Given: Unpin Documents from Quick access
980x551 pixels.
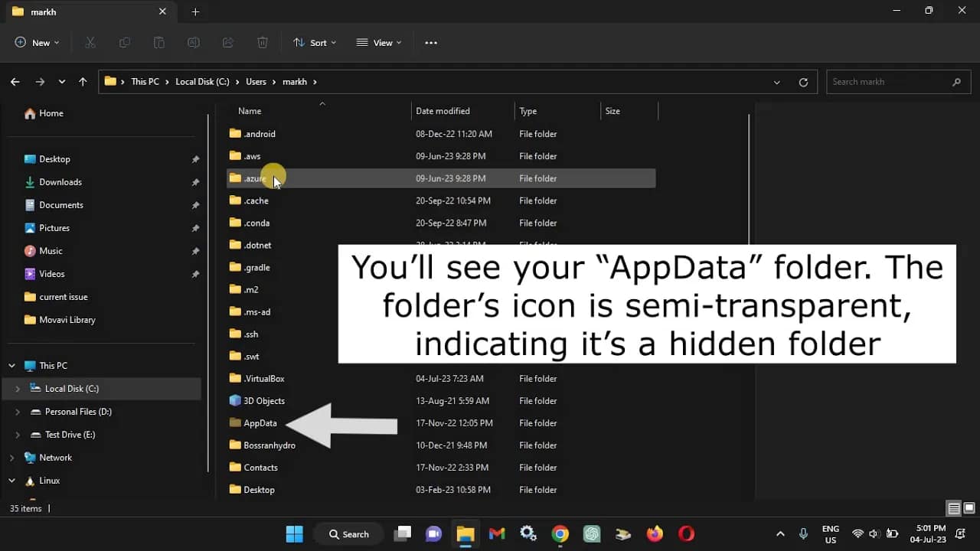Looking at the screenshot, I should [195, 204].
